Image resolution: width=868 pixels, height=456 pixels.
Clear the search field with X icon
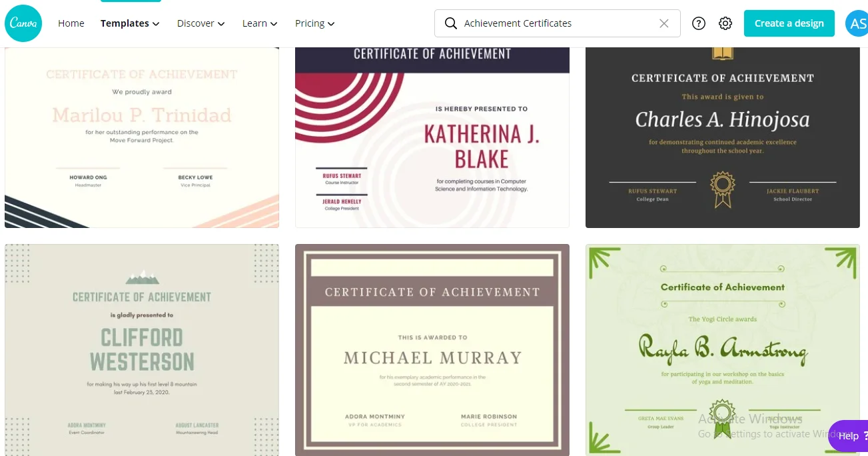click(663, 23)
